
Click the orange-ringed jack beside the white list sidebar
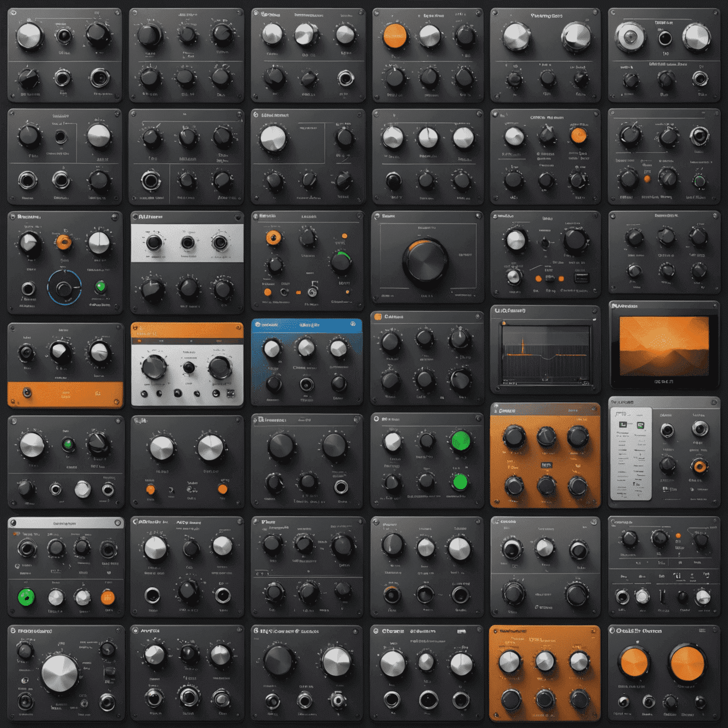point(700,466)
